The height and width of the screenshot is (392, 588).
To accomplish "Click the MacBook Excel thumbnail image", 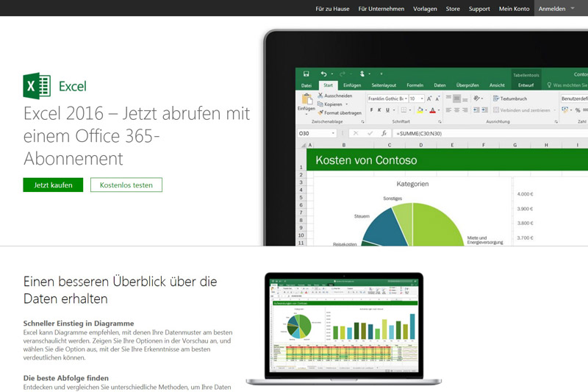I will pos(344,329).
